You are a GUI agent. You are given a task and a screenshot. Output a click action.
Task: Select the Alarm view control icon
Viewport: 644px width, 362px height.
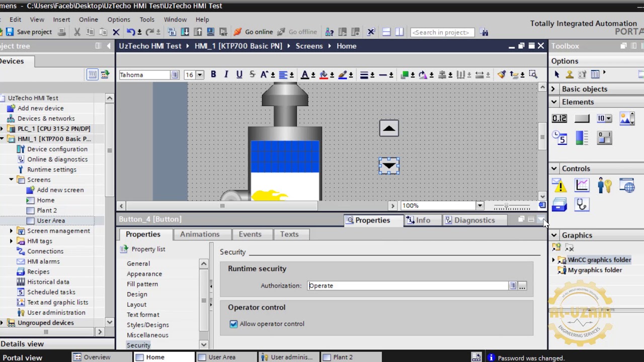pos(559,186)
